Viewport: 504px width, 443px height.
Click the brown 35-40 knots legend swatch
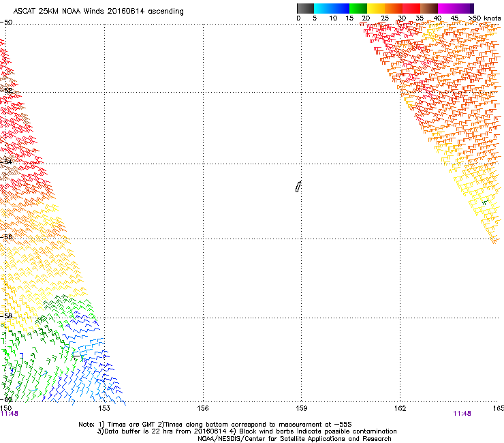[x=429, y=8]
